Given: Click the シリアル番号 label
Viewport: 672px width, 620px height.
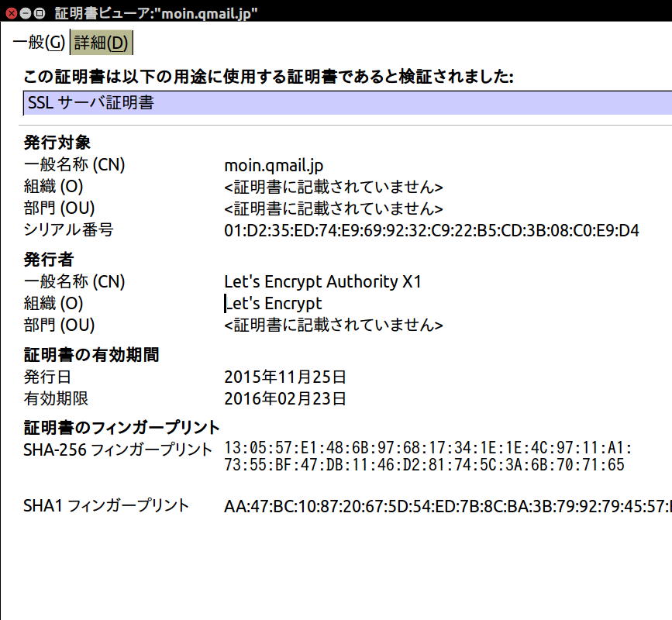Looking at the screenshot, I should tap(68, 230).
